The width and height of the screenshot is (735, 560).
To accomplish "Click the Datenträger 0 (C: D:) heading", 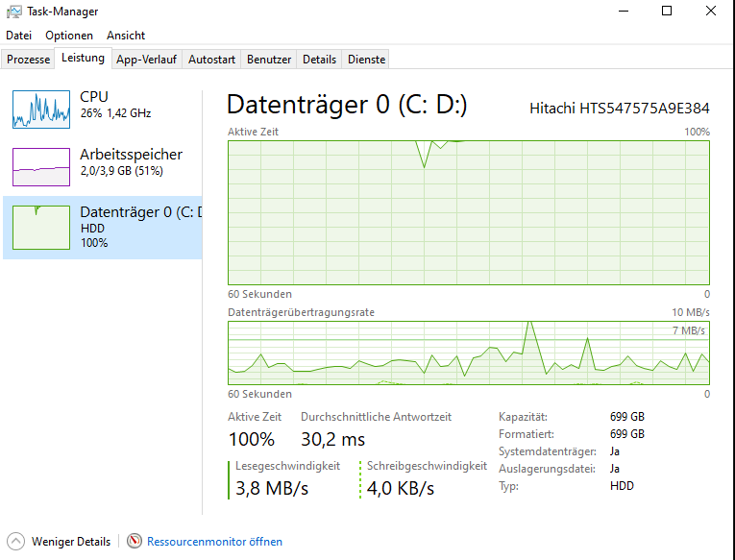I will [x=347, y=104].
